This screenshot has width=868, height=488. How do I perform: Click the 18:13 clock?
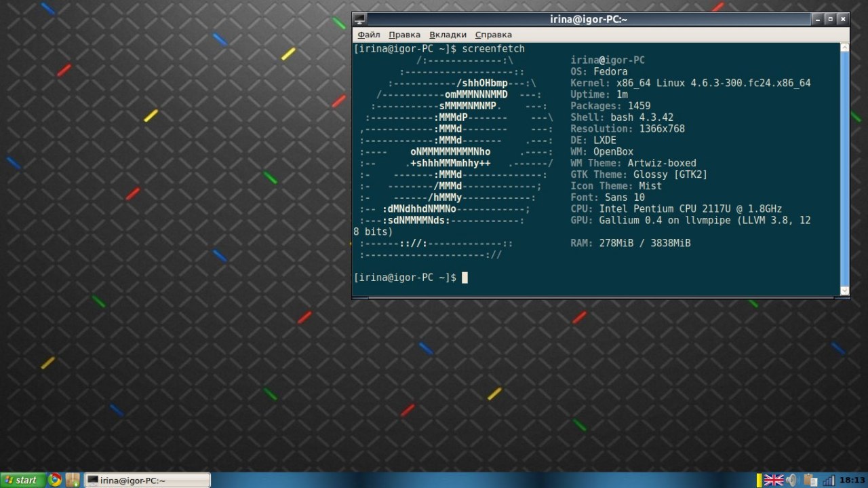(x=852, y=481)
